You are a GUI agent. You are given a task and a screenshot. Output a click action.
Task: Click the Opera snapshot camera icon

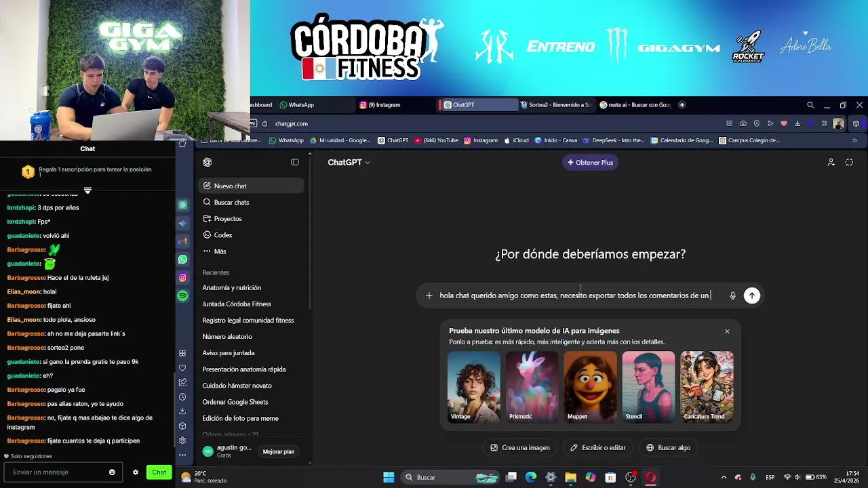tap(743, 123)
